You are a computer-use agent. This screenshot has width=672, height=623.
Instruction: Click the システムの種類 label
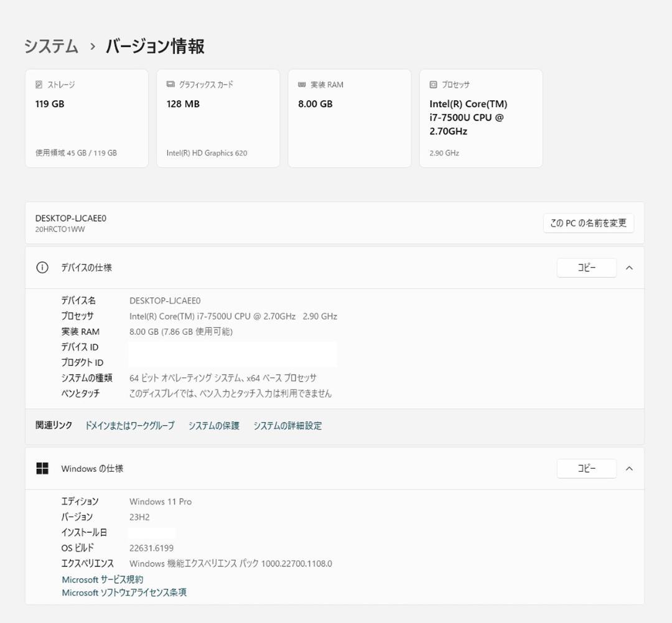point(86,378)
